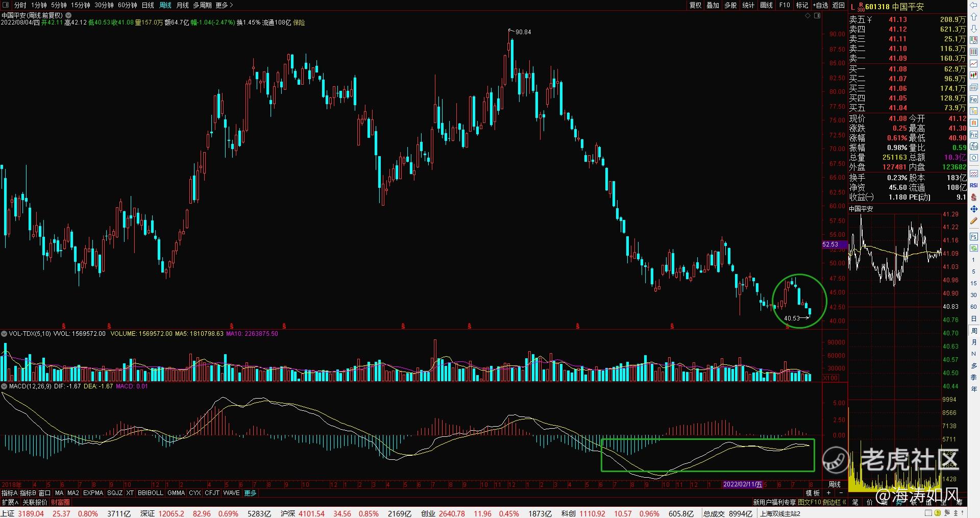Open the tree structure icon in sidebar
The width and height of the screenshot is (980, 518).
[973, 111]
